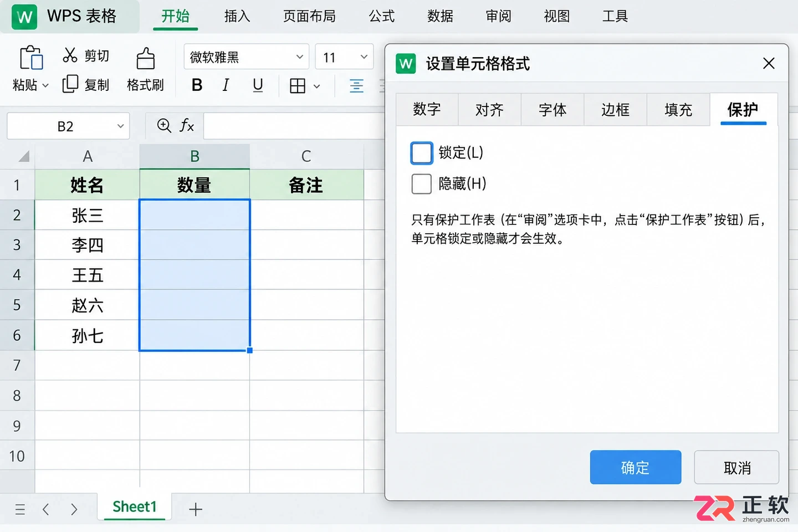798x532 pixels.
Task: Go to next sheet arrow
Action: point(74,509)
